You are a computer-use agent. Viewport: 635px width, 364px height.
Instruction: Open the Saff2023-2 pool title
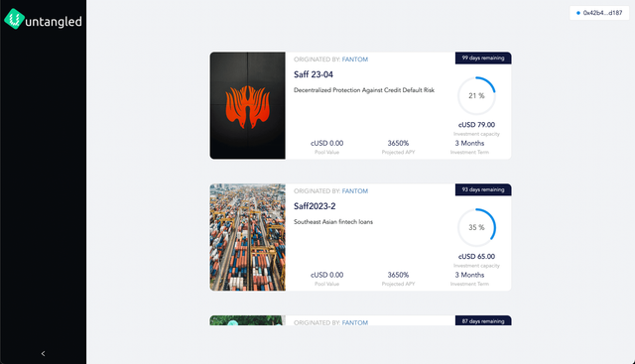(315, 206)
